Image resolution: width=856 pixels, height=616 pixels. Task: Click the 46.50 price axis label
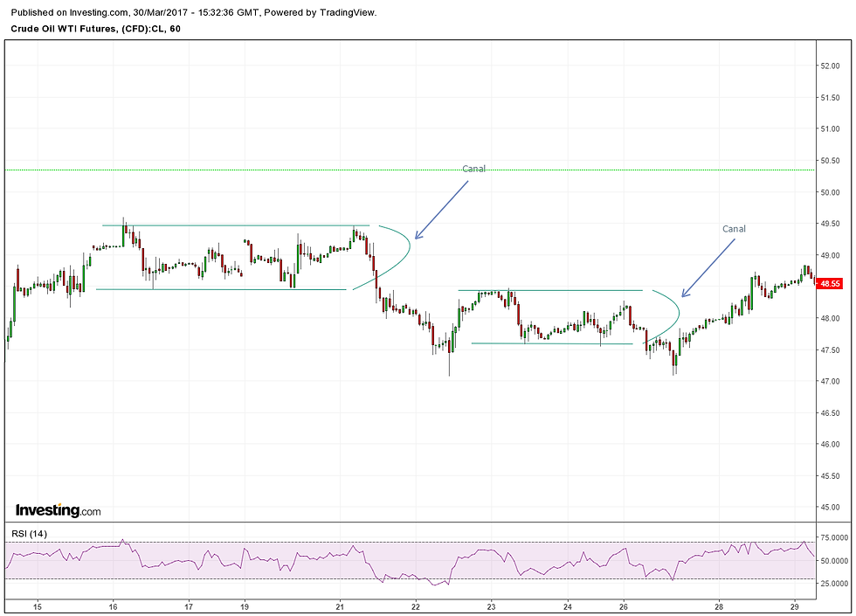tap(831, 412)
